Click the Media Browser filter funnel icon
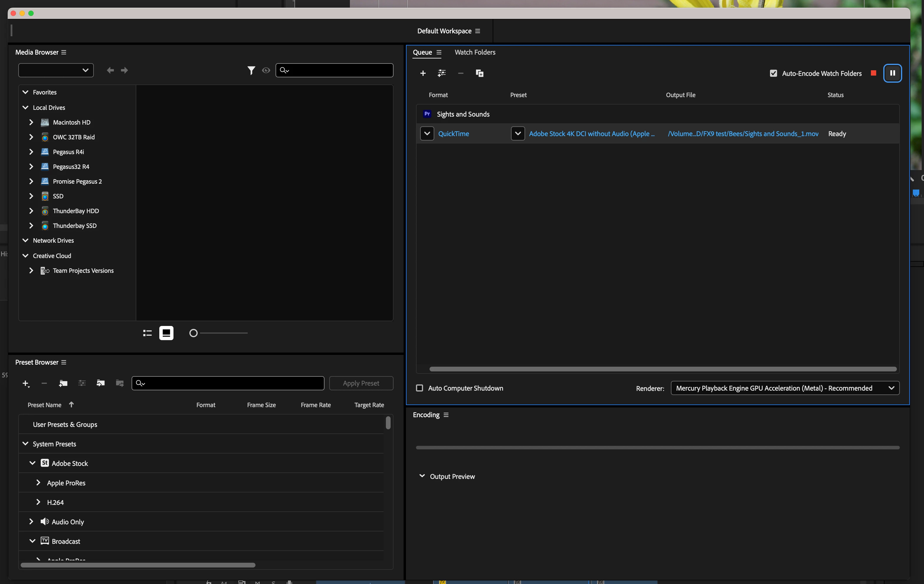Viewport: 924px width, 584px height. (x=251, y=70)
